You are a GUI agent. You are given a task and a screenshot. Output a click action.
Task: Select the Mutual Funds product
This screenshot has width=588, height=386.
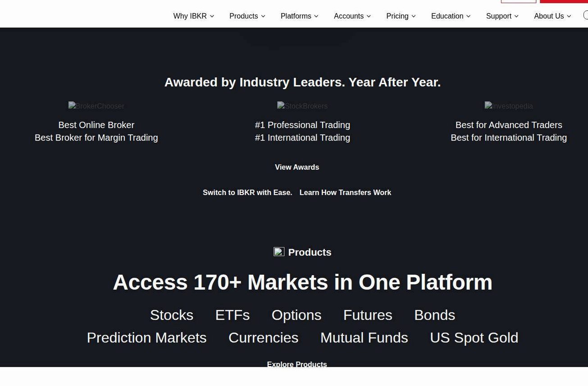point(364,338)
